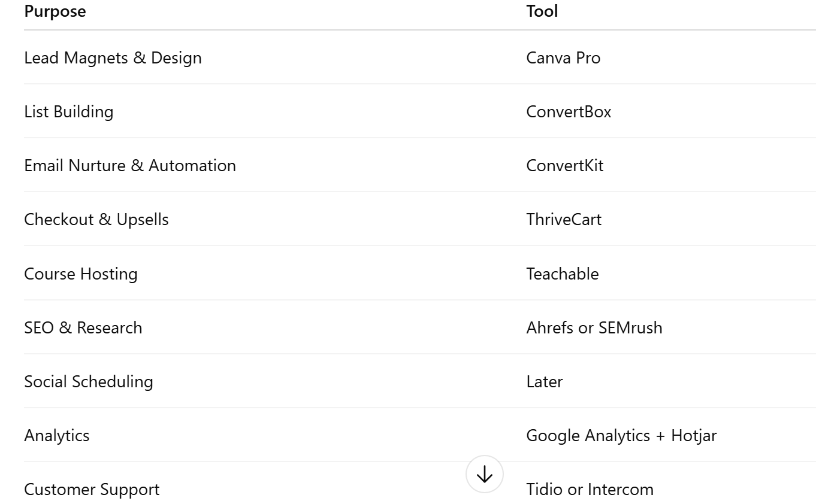Click the Teachable tool entry
The height and width of the screenshot is (504, 816).
(x=563, y=274)
